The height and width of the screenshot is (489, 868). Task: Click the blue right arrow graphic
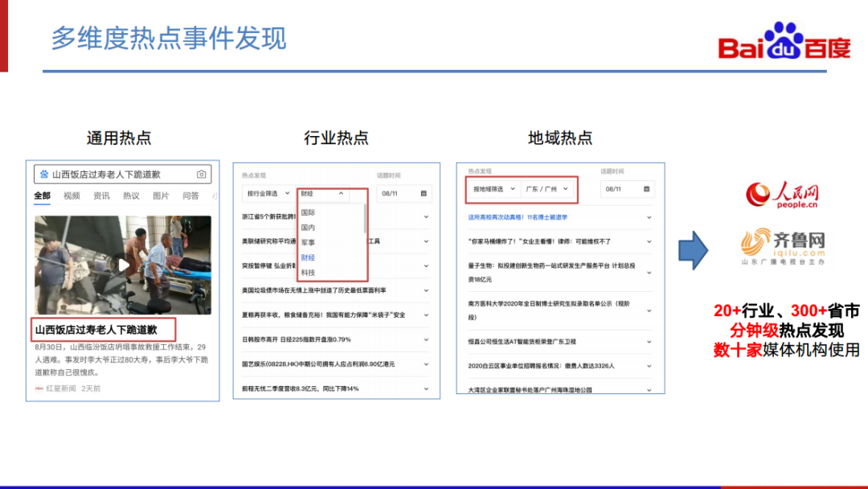(693, 250)
